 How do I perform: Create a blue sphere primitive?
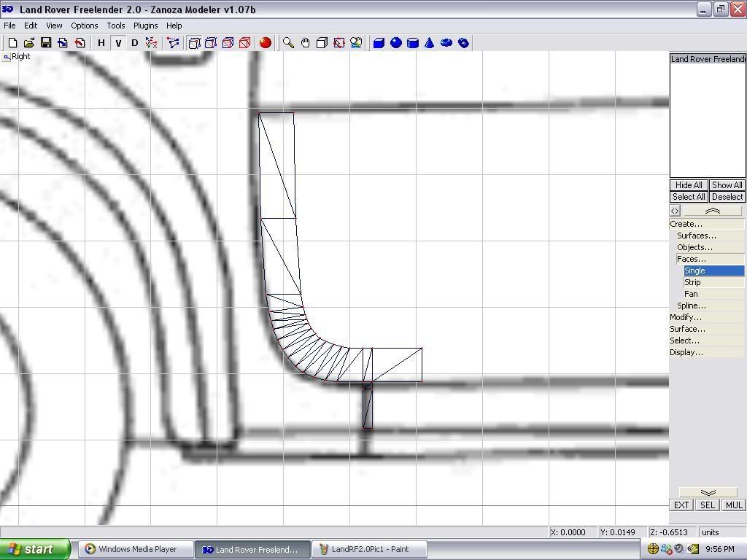pyautogui.click(x=396, y=43)
